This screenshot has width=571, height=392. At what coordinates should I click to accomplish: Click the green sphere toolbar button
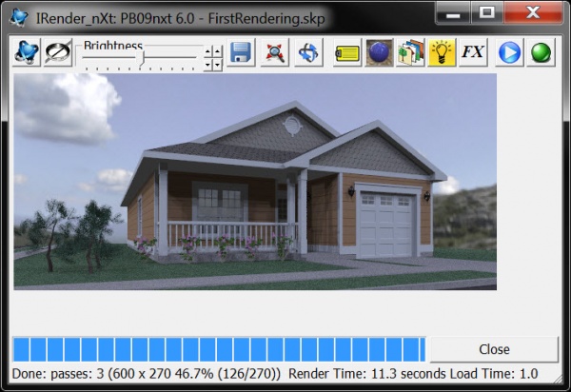pos(541,52)
